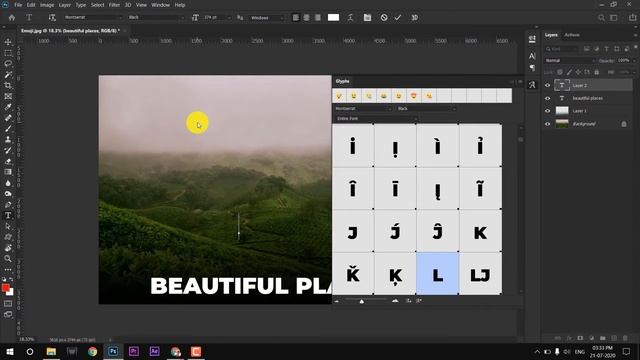Open Character and Paragraph panels toggle

click(x=367, y=18)
